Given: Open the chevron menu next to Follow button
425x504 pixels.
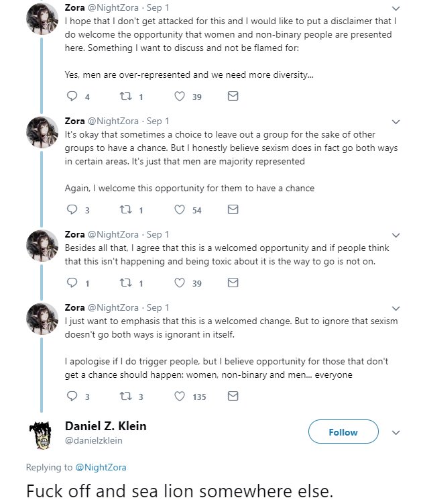Looking at the screenshot, I should point(396,433).
